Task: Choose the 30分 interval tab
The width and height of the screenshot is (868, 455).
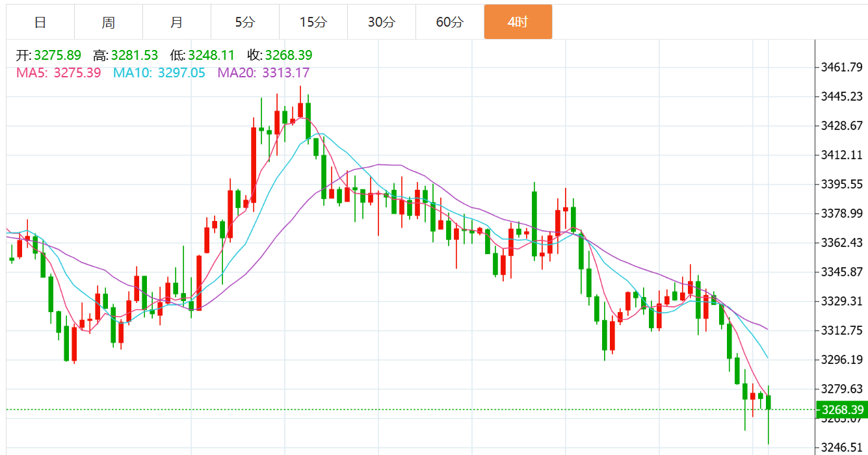Action: point(382,22)
